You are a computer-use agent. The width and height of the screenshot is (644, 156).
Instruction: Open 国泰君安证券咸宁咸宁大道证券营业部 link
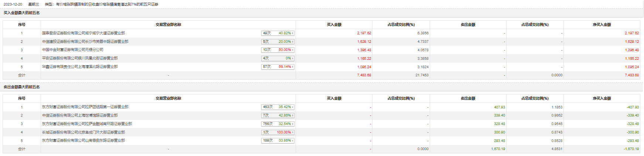[x=83, y=33]
